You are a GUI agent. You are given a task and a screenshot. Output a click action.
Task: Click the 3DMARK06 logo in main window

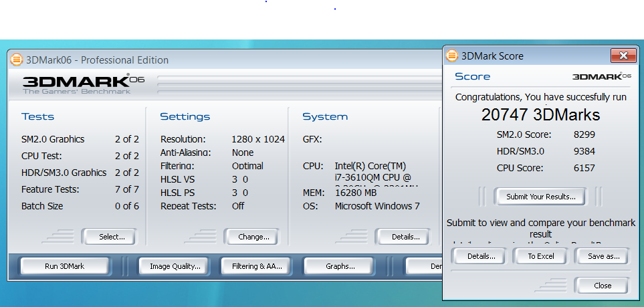(84, 84)
